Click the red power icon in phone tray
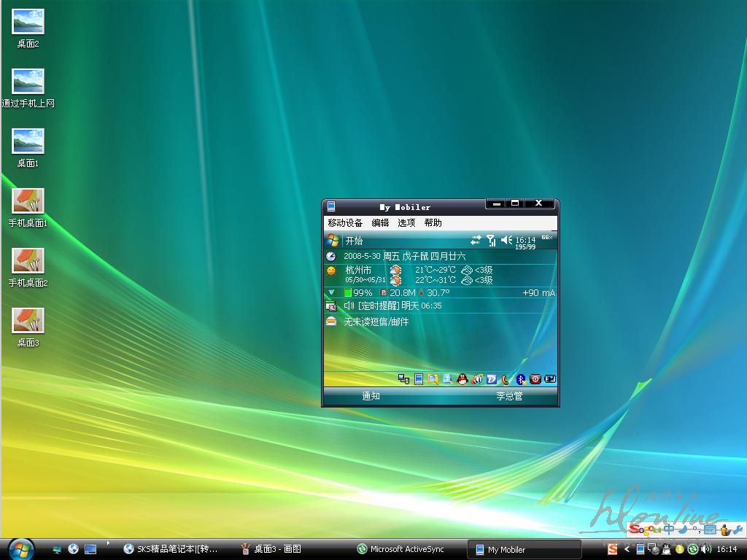Screen dimensions: 747x560 pos(535,379)
